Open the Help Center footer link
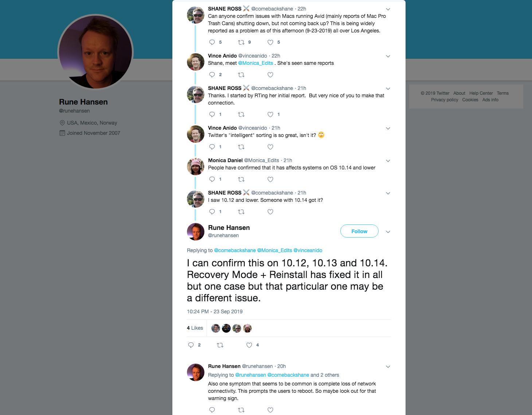Screen dimensions: 532x415 (x=481, y=93)
